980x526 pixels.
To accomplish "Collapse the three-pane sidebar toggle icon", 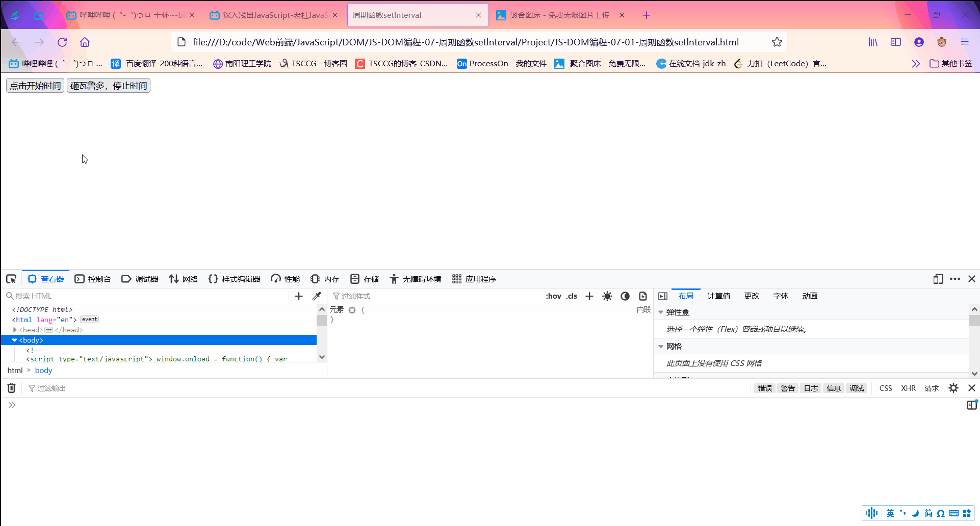I will [663, 296].
